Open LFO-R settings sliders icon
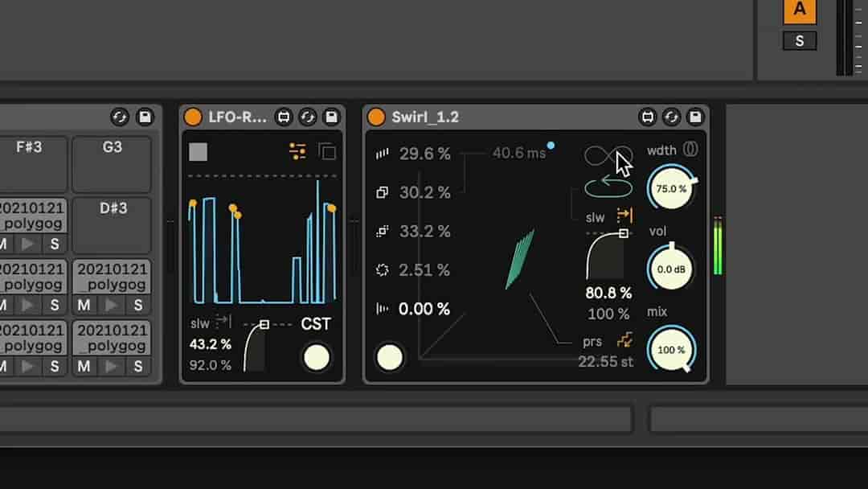 [x=297, y=150]
